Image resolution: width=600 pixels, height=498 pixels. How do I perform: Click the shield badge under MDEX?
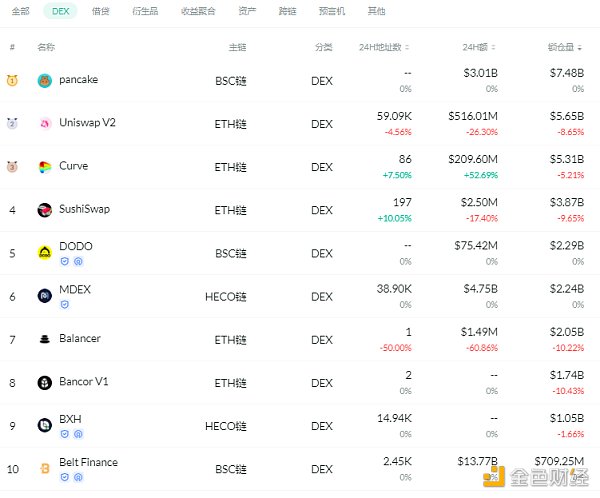coord(63,304)
